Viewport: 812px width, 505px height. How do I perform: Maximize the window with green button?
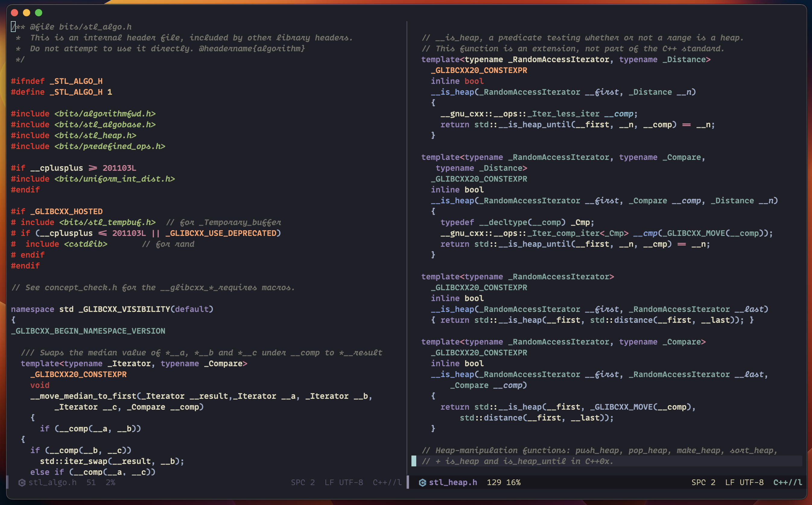point(39,13)
